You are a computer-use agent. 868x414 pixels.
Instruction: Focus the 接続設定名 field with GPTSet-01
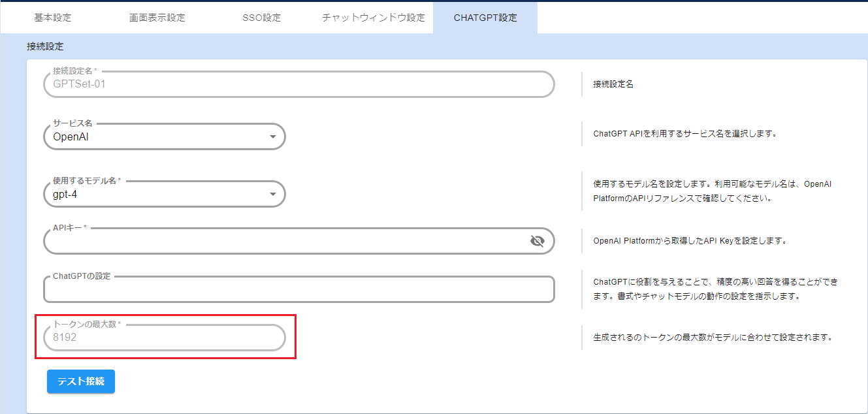point(298,84)
